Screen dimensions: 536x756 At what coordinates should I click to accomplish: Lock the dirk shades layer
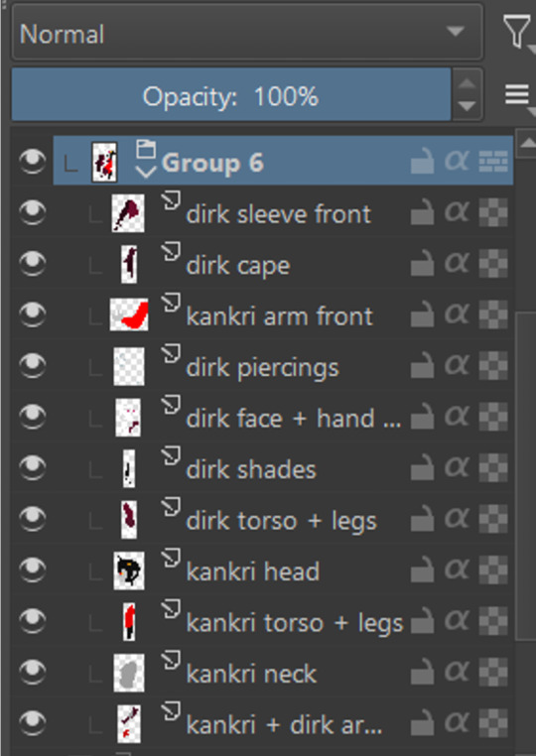click(422, 467)
